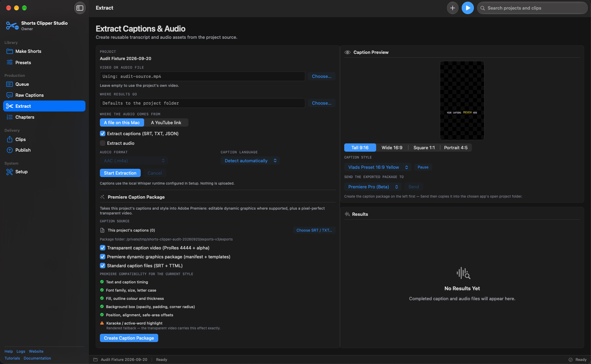Image resolution: width=591 pixels, height=364 pixels.
Task: Open Raw Captions in sidebar
Action: point(44,95)
